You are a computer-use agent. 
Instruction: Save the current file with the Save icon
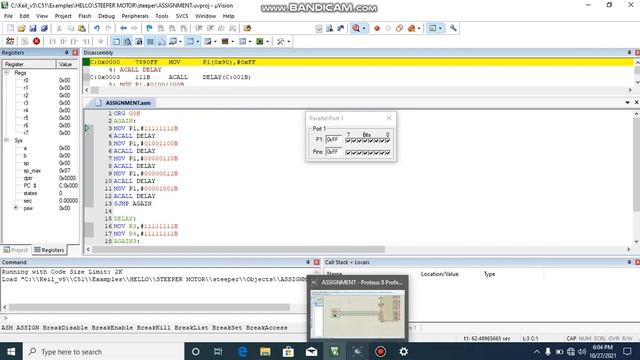click(x=33, y=28)
